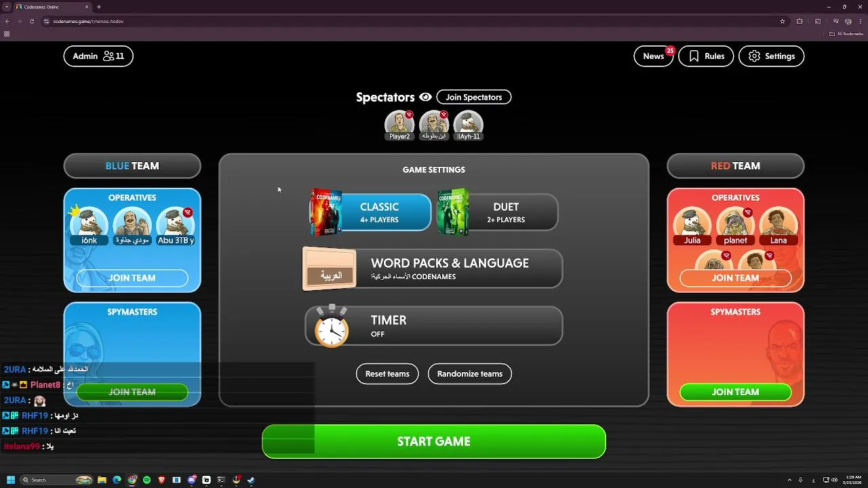Open the Timer setting

pos(433,326)
